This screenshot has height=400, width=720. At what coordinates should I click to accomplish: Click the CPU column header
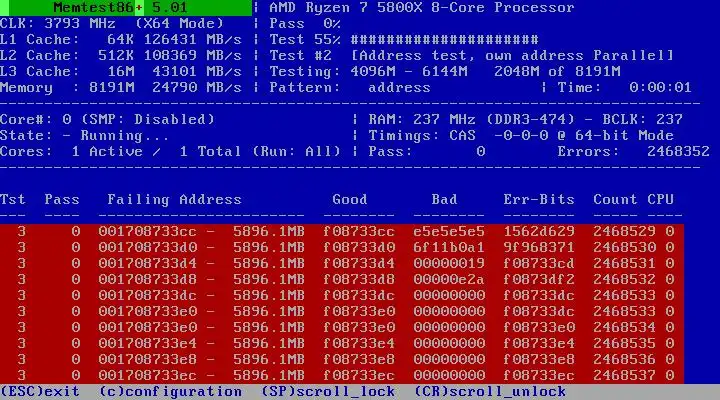coord(660,199)
